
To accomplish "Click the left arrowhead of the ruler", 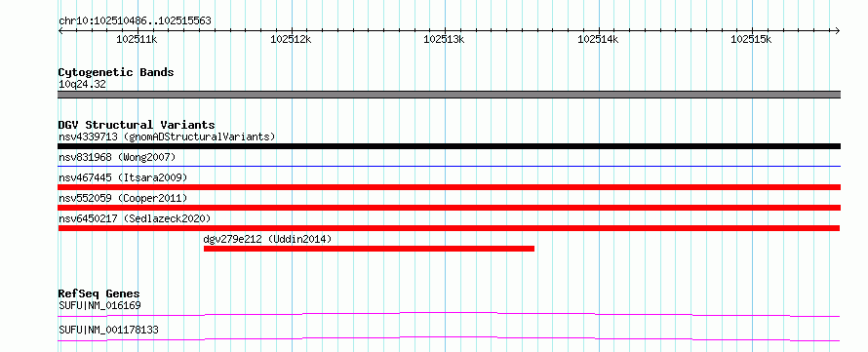I will coord(60,30).
